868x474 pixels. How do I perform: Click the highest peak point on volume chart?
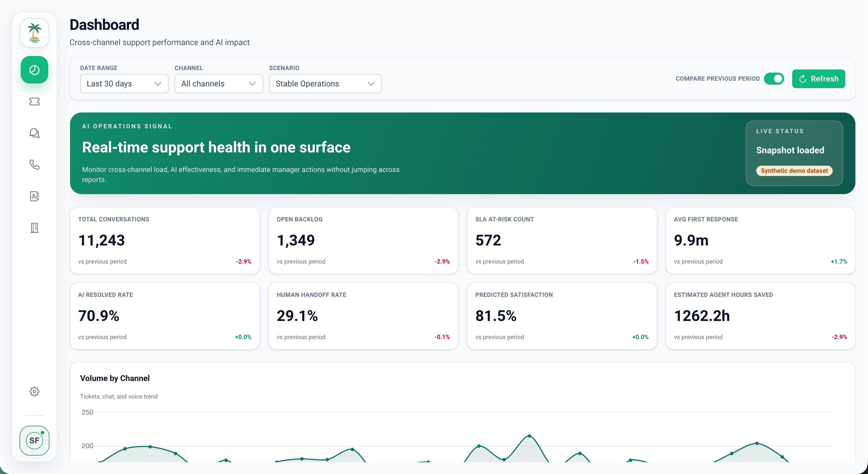pyautogui.click(x=529, y=436)
